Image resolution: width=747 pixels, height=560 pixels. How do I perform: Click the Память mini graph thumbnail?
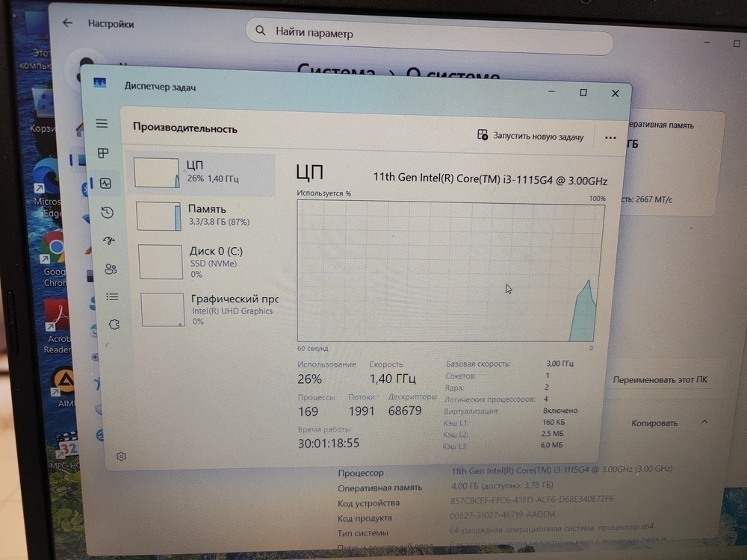158,217
